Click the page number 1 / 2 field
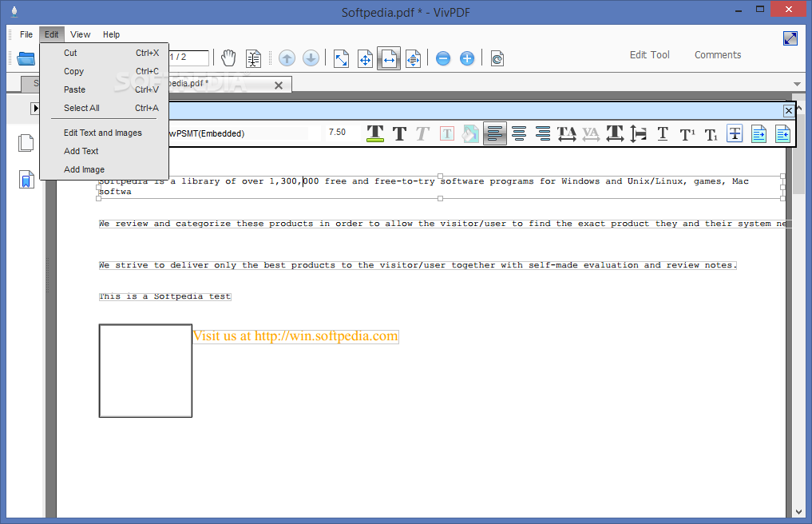Image resolution: width=812 pixels, height=524 pixels. pyautogui.click(x=189, y=58)
